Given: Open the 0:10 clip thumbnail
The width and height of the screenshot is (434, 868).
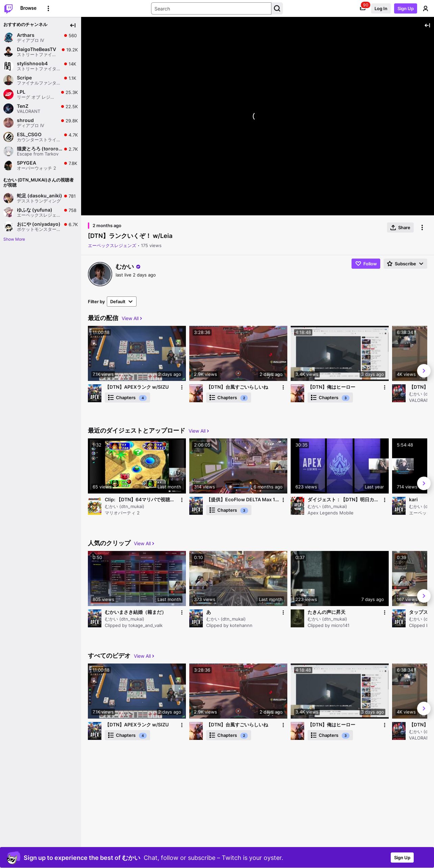Looking at the screenshot, I should (x=238, y=578).
